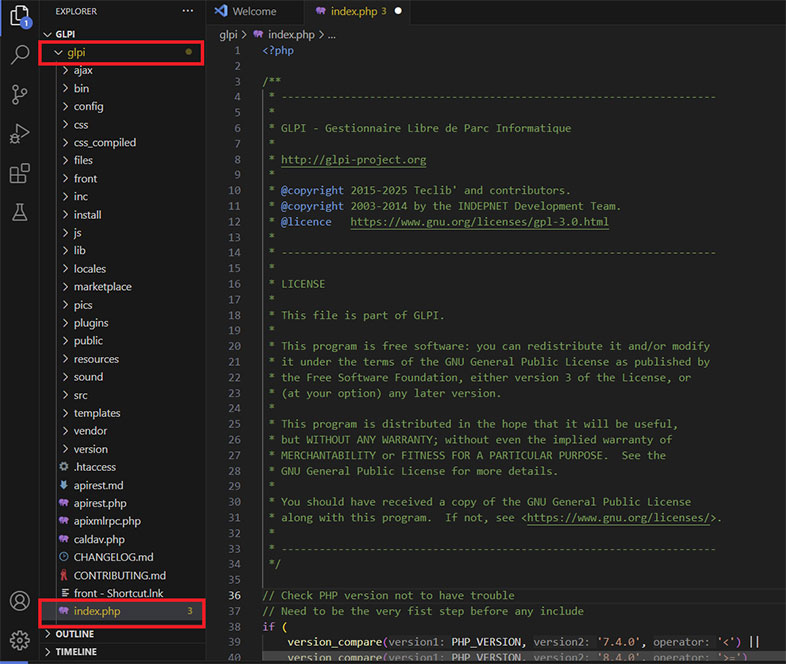Open the Extensions view icon

point(19,174)
